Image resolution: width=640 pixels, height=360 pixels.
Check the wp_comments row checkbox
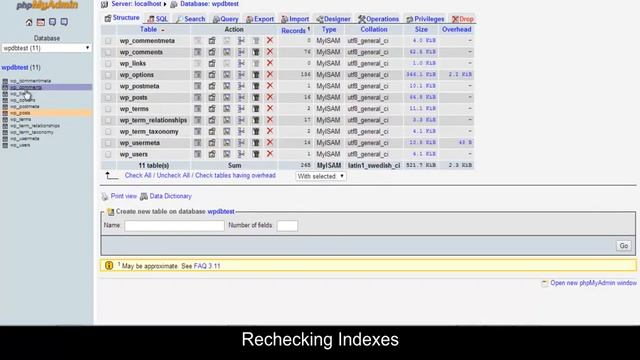pyautogui.click(x=108, y=52)
